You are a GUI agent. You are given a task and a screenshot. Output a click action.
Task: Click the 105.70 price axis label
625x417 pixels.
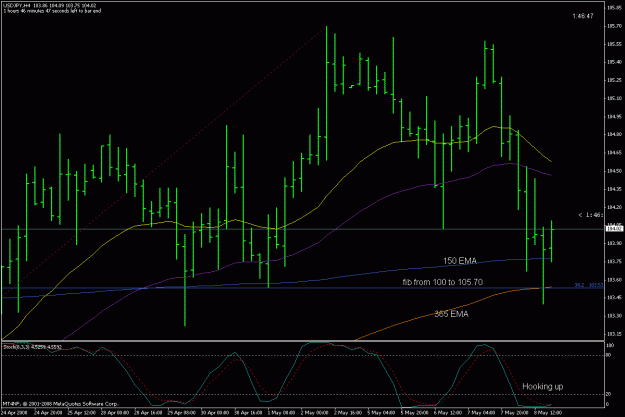[x=614, y=26]
